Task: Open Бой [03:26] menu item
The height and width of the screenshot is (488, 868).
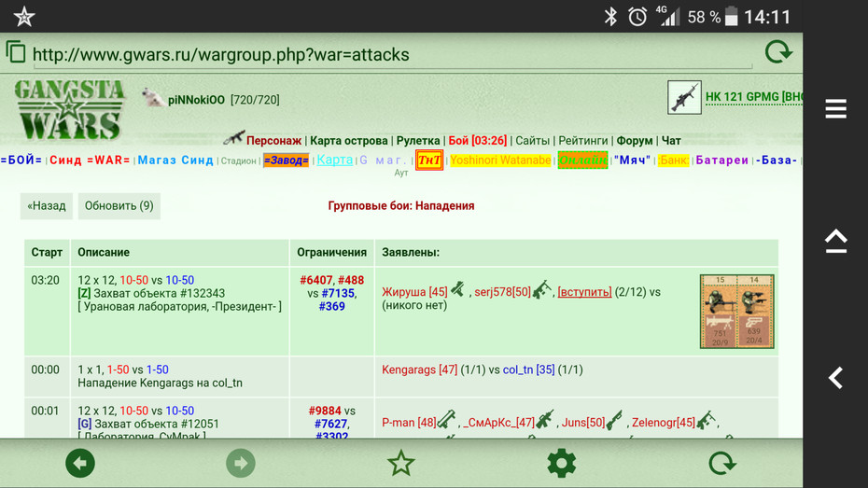Action: click(x=477, y=141)
